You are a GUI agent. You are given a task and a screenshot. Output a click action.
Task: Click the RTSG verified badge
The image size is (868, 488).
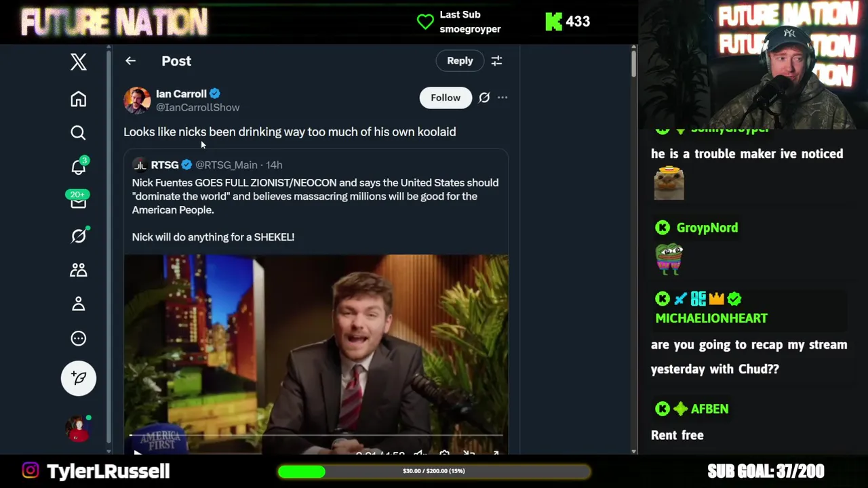(x=186, y=165)
